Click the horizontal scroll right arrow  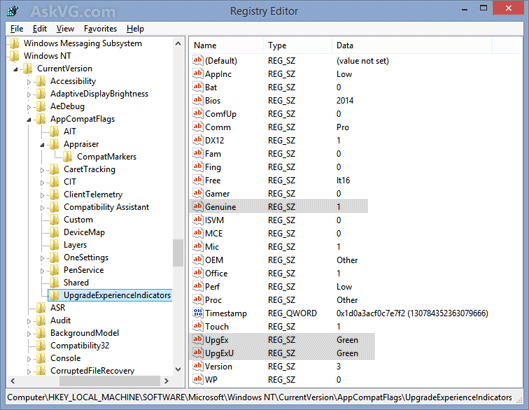[166, 381]
